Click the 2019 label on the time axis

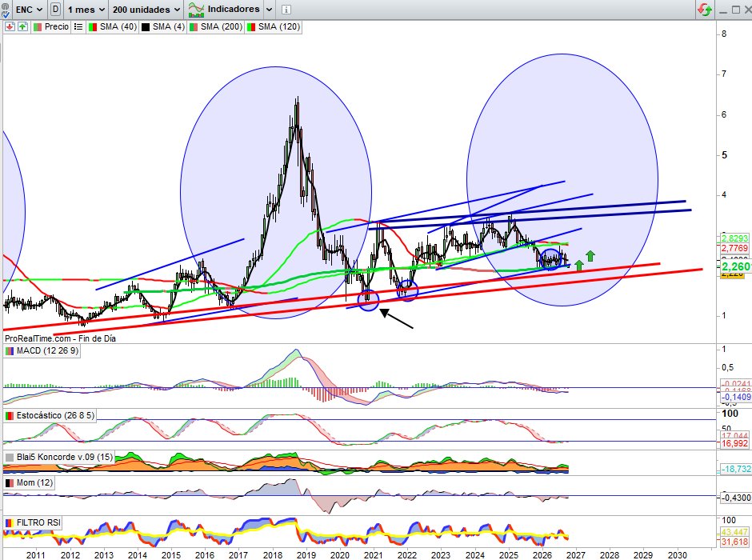click(306, 554)
